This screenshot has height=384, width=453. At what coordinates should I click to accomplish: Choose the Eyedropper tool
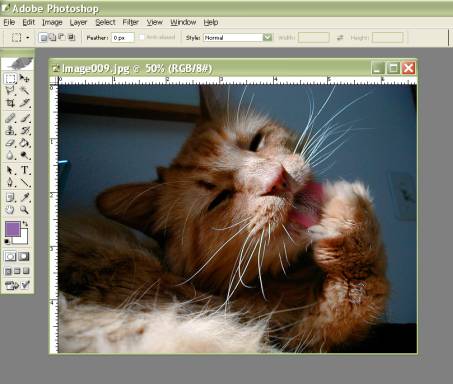(x=24, y=197)
